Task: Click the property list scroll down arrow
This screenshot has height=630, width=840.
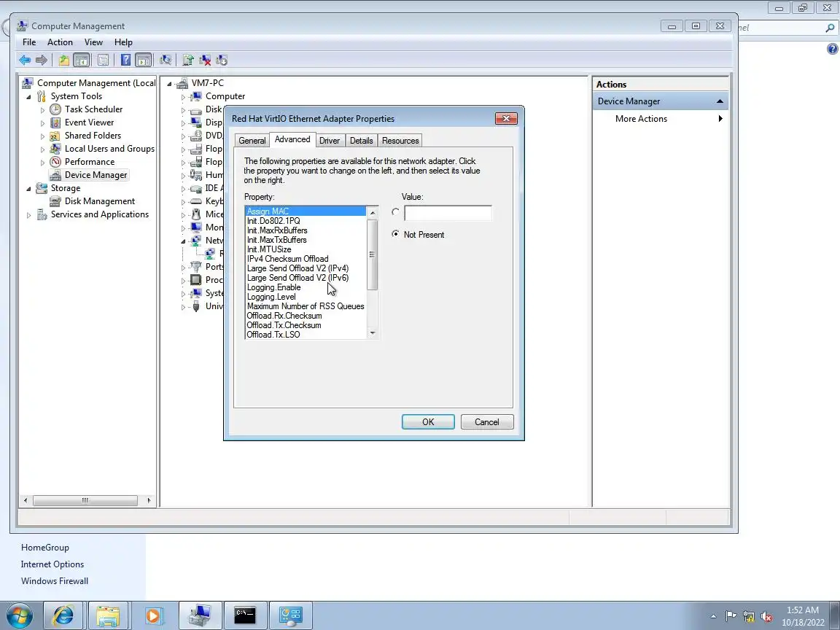Action: coord(373,333)
